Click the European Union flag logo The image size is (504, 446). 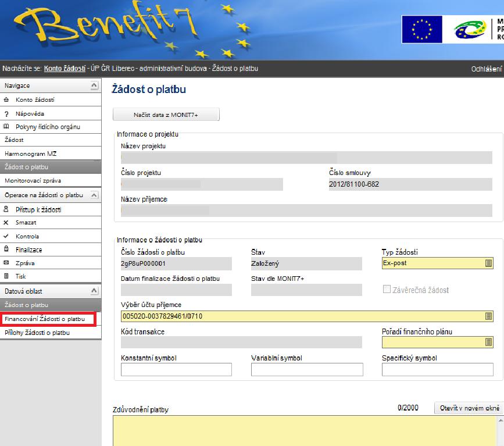421,29
